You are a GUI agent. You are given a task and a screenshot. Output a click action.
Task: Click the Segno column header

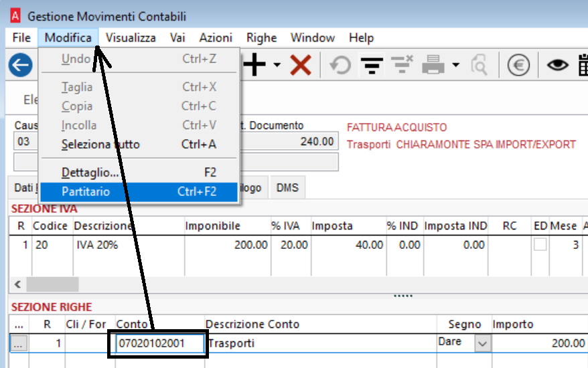pyautogui.click(x=465, y=324)
